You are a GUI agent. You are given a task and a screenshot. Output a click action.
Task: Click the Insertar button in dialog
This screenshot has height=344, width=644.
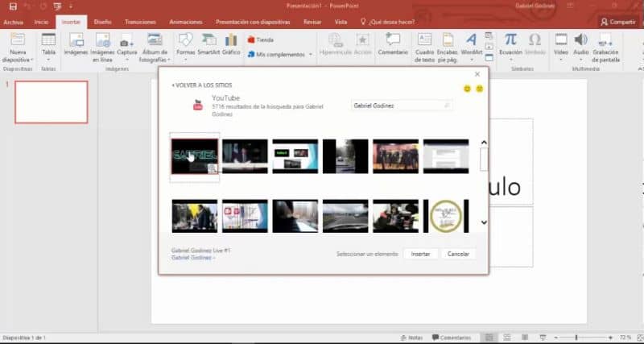(420, 254)
